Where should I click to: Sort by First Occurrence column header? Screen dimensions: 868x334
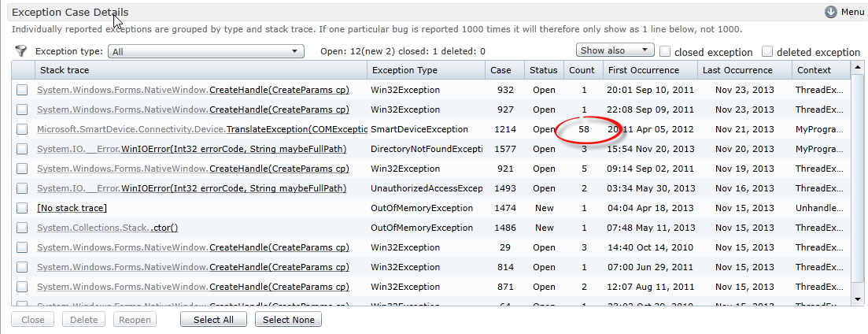650,70
